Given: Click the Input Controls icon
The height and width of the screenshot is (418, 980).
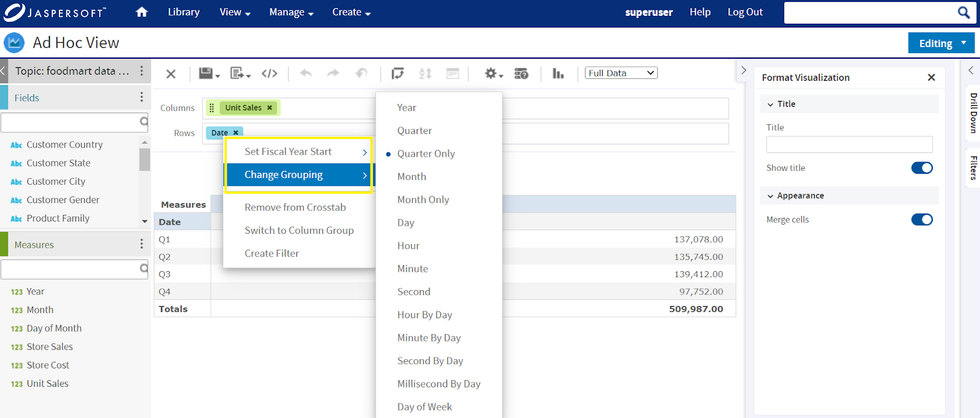Looking at the screenshot, I should coord(453,73).
